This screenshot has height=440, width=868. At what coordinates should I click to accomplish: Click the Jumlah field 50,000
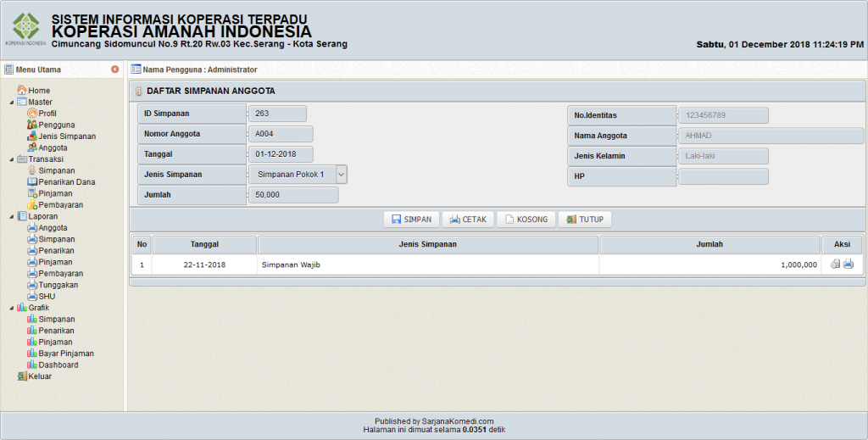point(293,195)
